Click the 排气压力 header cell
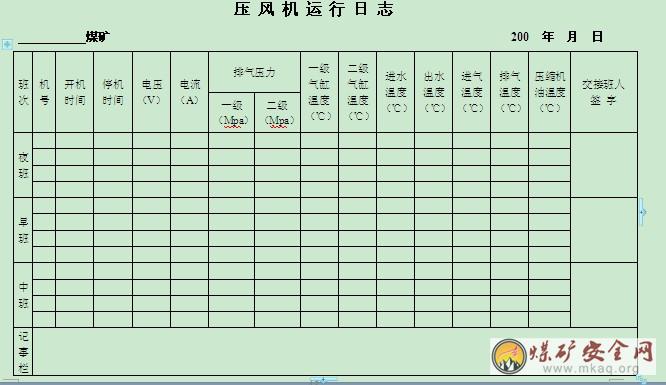 254,72
